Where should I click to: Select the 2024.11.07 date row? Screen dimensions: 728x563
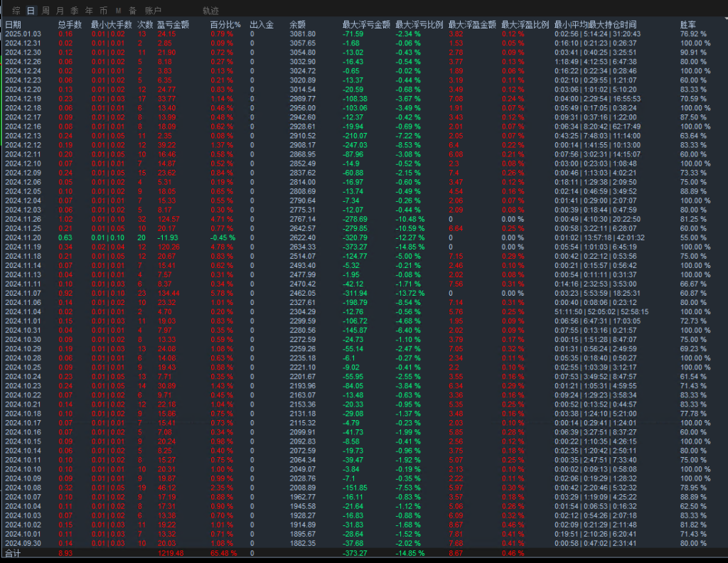[23, 292]
